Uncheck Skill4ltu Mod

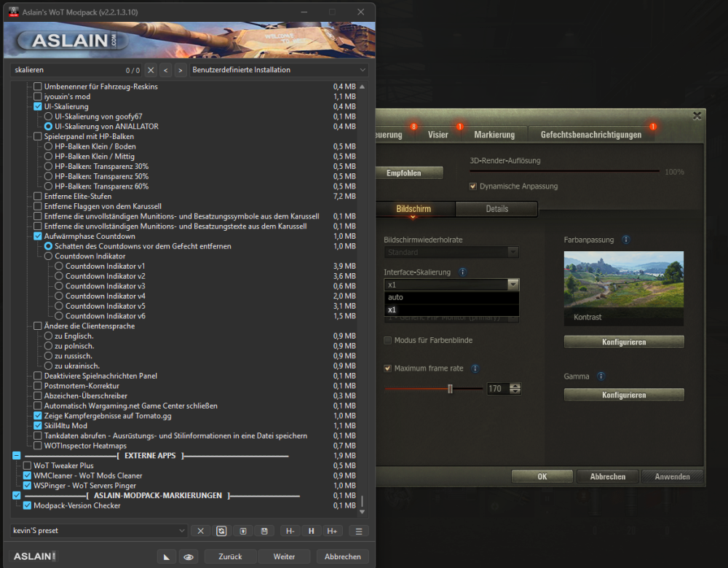tap(38, 426)
